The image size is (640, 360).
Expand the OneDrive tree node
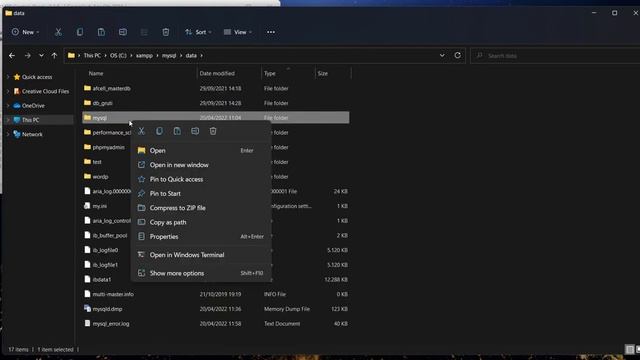8,105
